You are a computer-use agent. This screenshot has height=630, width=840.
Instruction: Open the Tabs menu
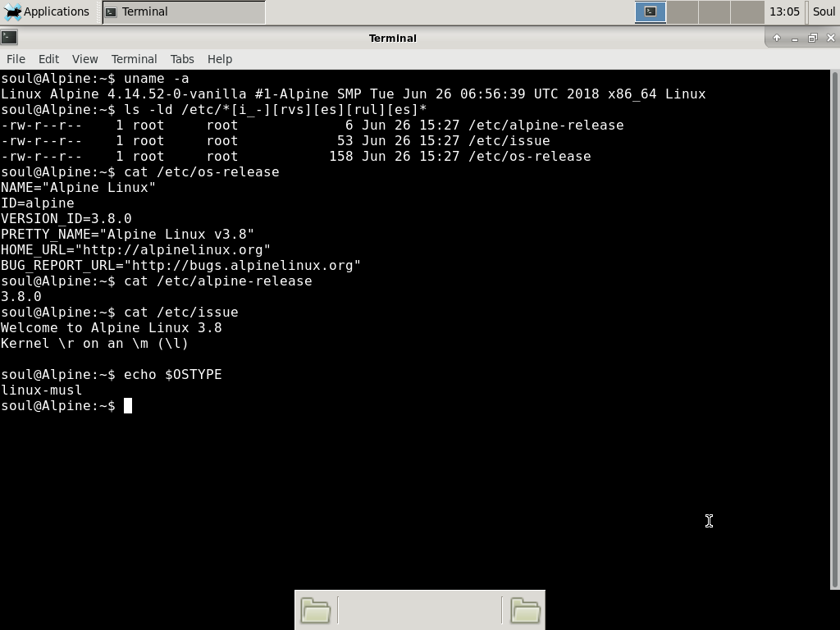click(182, 59)
